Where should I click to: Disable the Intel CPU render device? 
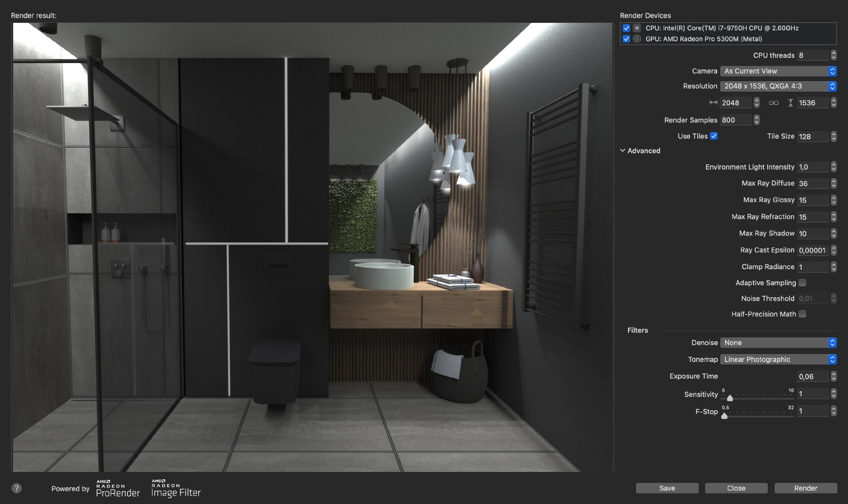626,27
